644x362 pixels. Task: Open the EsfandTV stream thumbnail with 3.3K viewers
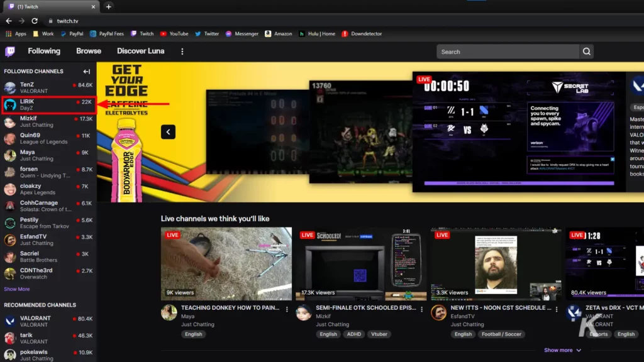tap(496, 264)
